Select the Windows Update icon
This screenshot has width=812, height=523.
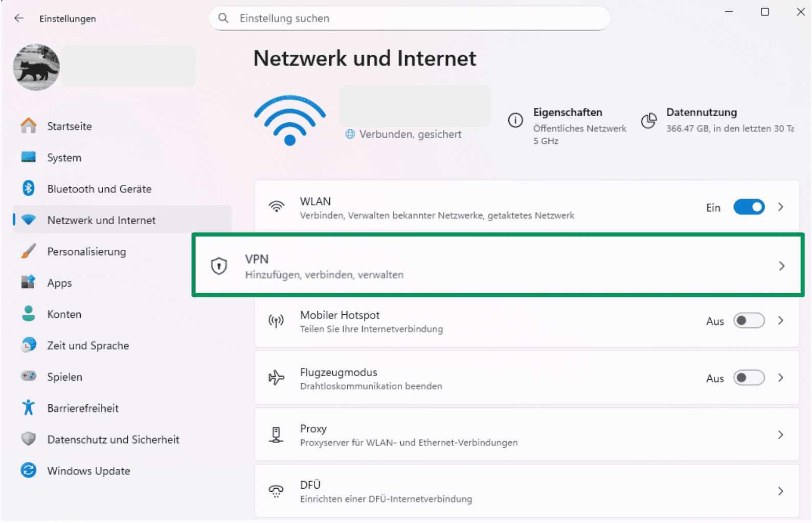point(29,470)
